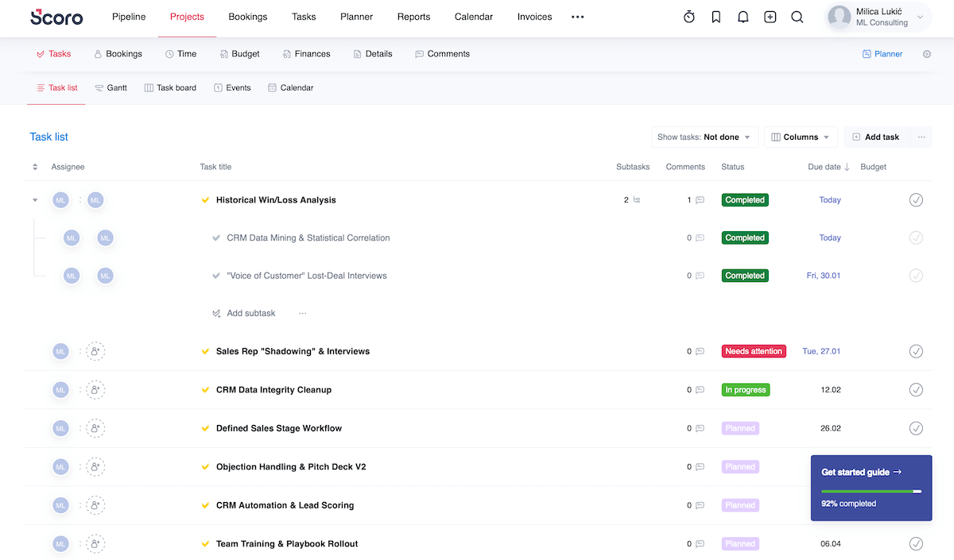Viewport: 954px width, 560px height.
Task: Open the time tracker (stopwatch icon)
Action: (688, 16)
